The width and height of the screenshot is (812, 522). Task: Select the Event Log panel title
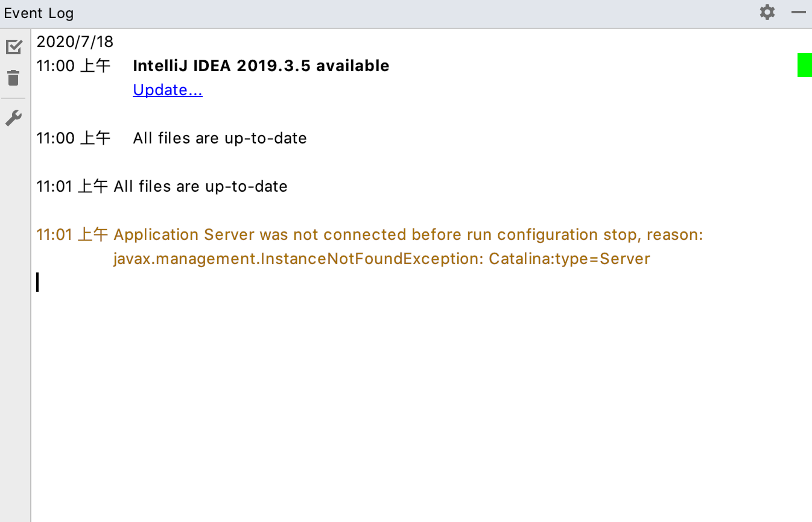coord(39,13)
